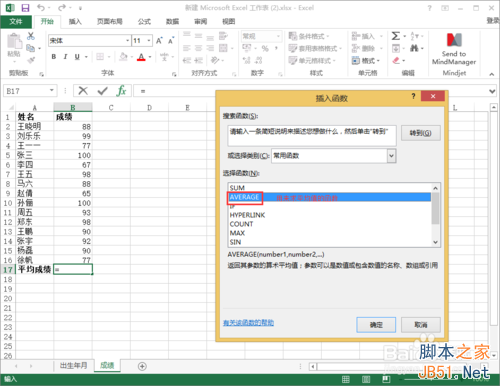Click the Format as Table button
Screen dimensions: 500x386
tap(315, 48)
